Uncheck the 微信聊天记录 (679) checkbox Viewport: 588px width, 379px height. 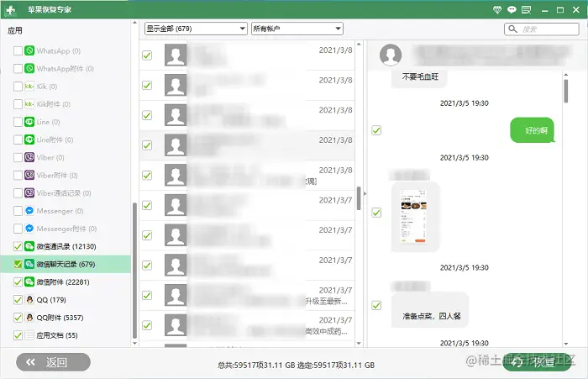[x=18, y=264]
